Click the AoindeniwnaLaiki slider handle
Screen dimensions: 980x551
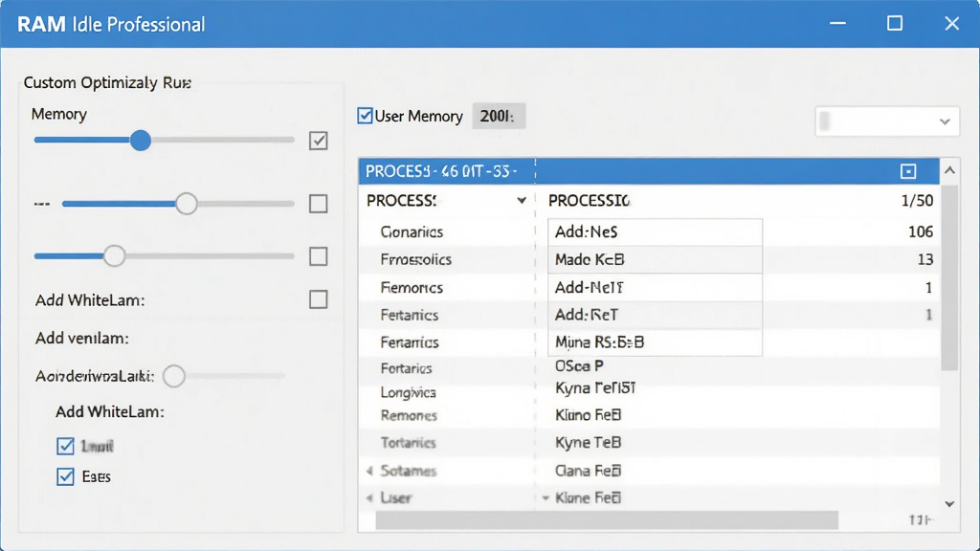tap(174, 376)
